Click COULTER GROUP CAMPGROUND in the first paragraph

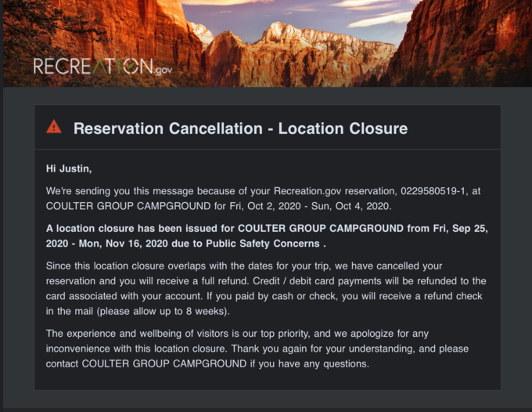(x=128, y=206)
